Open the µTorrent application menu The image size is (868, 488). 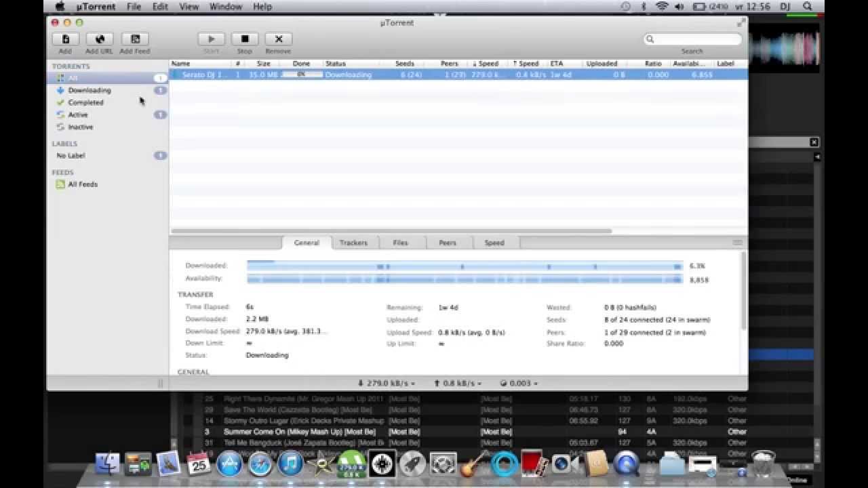pos(95,7)
